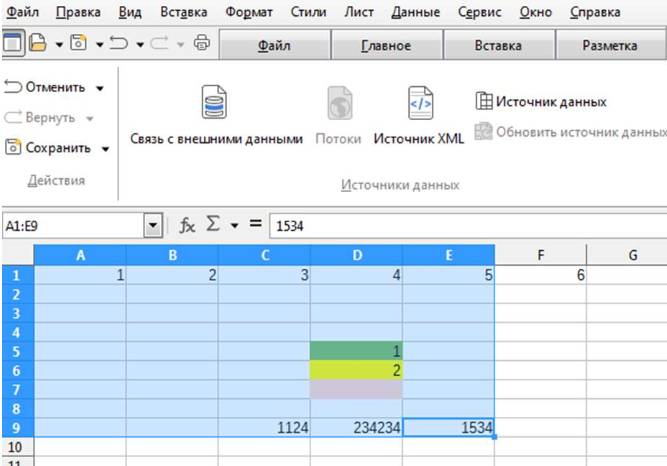Screen dimensions: 667x466
Task: Click the Formula equals sign icon
Action: (256, 223)
